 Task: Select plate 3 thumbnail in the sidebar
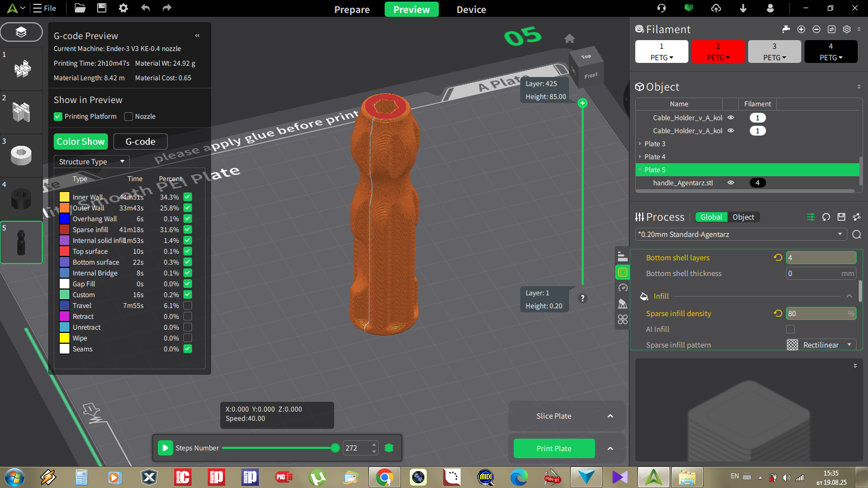pos(21,156)
